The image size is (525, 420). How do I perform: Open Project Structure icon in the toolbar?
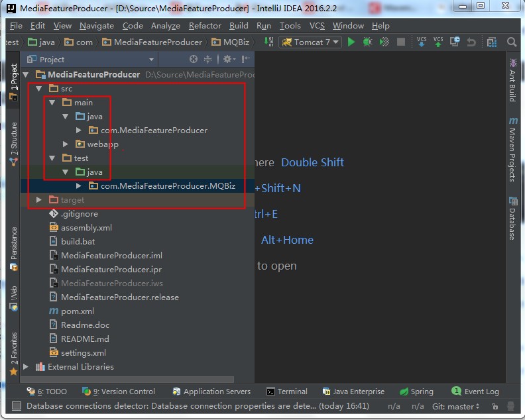(x=492, y=42)
